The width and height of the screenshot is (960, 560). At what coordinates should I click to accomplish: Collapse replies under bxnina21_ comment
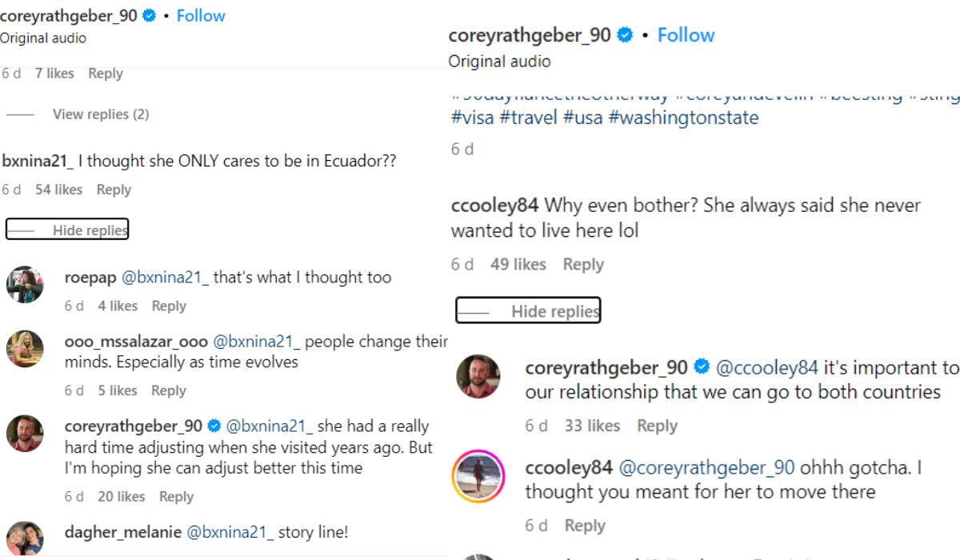pyautogui.click(x=67, y=230)
